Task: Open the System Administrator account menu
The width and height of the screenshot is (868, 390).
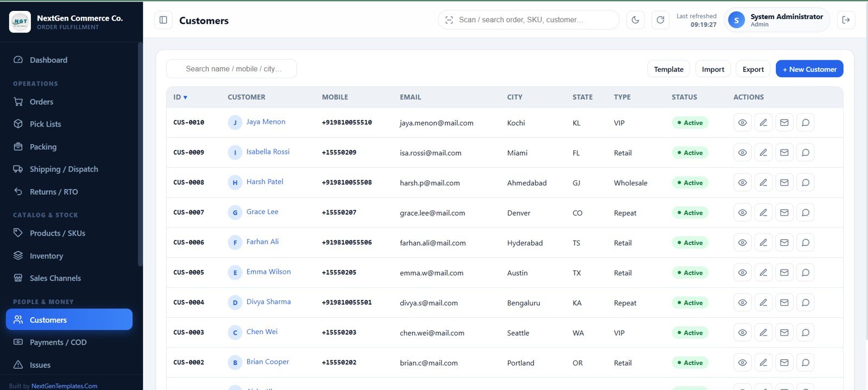Action: pos(777,20)
